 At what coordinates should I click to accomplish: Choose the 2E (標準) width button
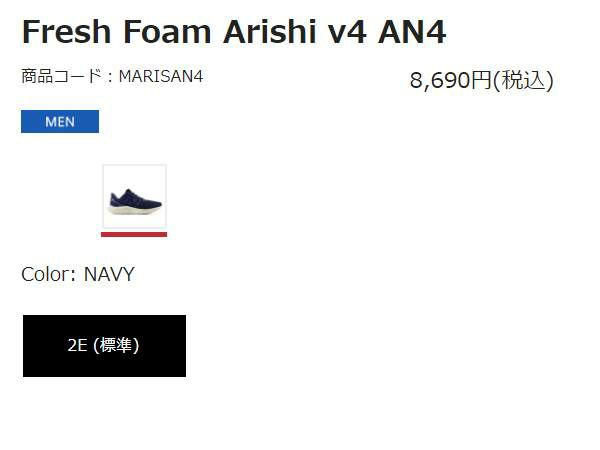click(104, 346)
